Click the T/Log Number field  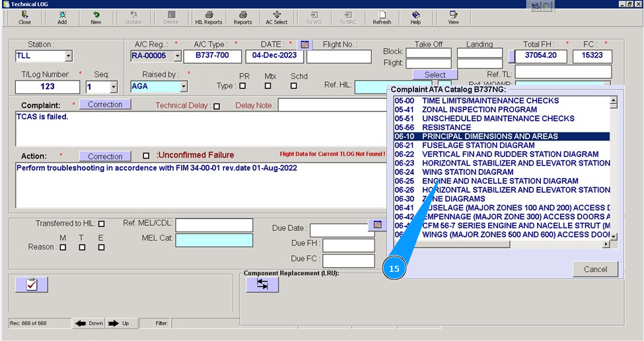point(48,87)
